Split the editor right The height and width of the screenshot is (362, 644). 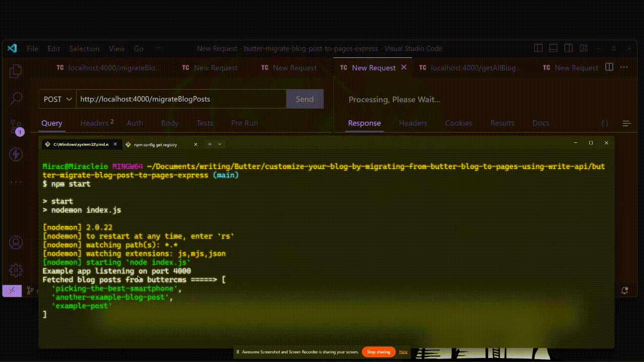[x=609, y=67]
